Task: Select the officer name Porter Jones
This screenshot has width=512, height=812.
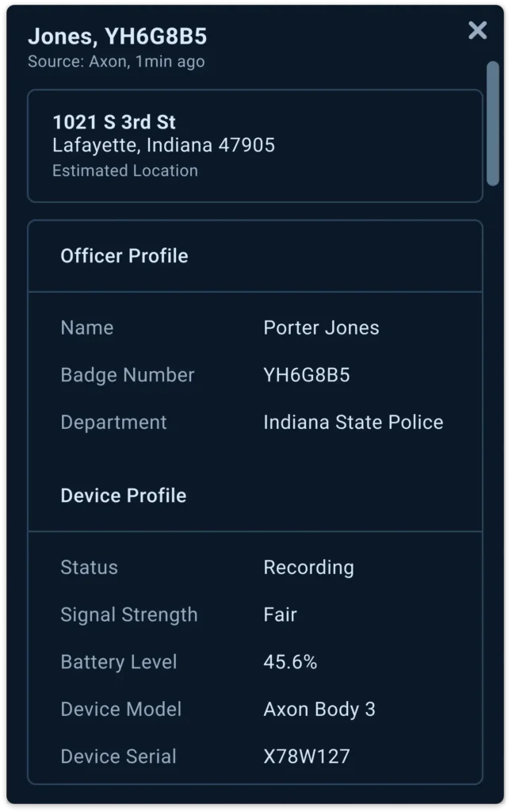Action: pyautogui.click(x=320, y=327)
